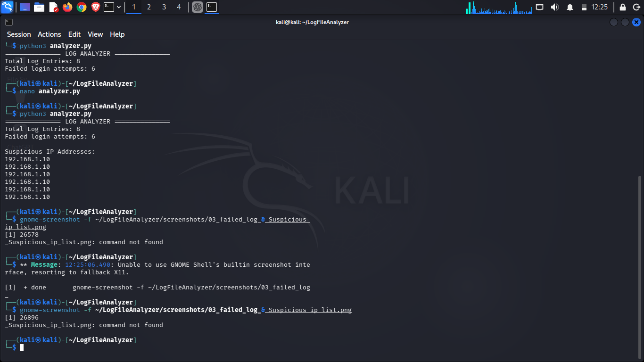Click 'rface, resorting to fallback X11.' text
This screenshot has width=644, height=362.
67,272
